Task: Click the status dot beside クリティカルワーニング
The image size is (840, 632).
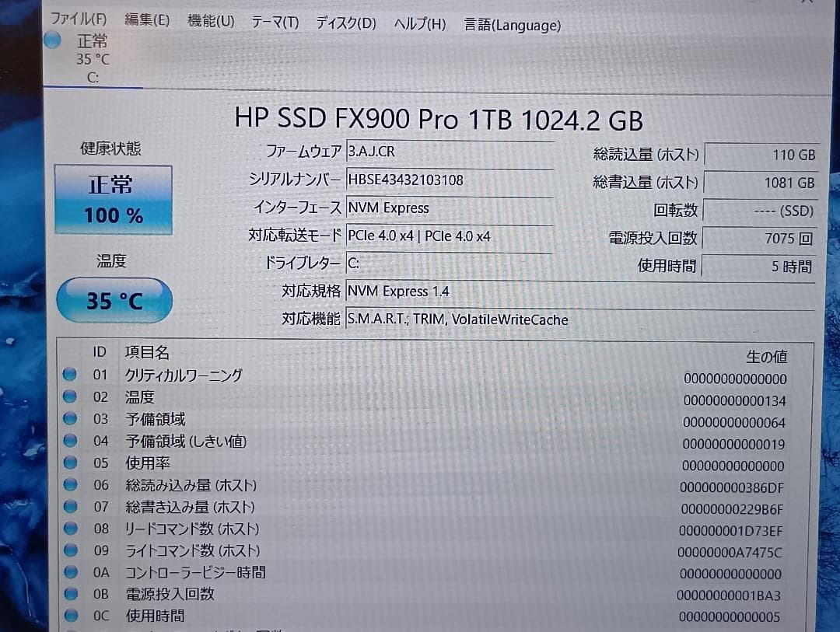Action: (70, 374)
